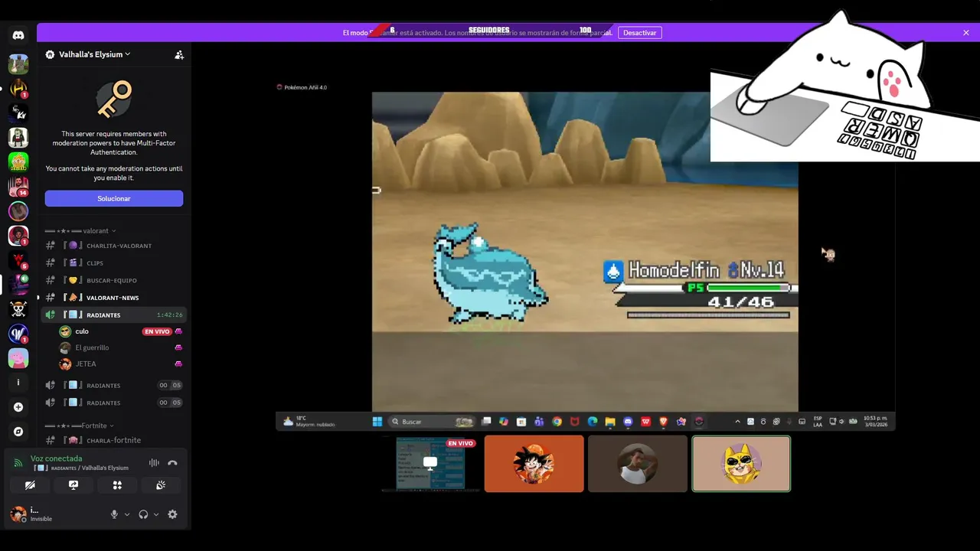Select user JETEA in voice channel
Image resolution: width=980 pixels, height=551 pixels.
tap(86, 364)
